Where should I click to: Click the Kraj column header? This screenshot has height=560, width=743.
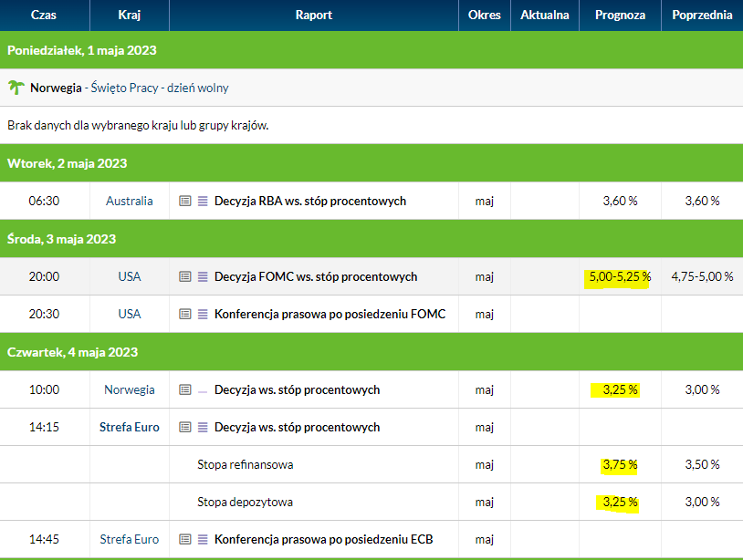[x=130, y=16]
